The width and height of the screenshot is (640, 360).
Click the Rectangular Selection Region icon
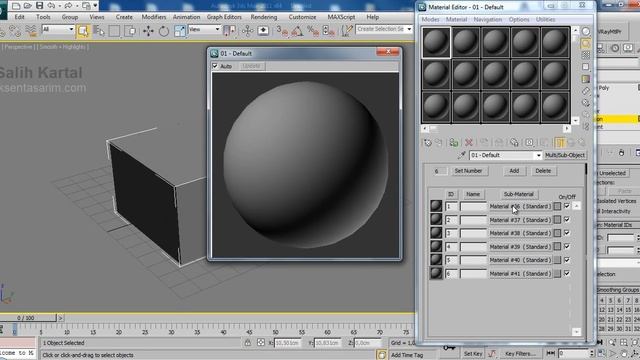114,31
